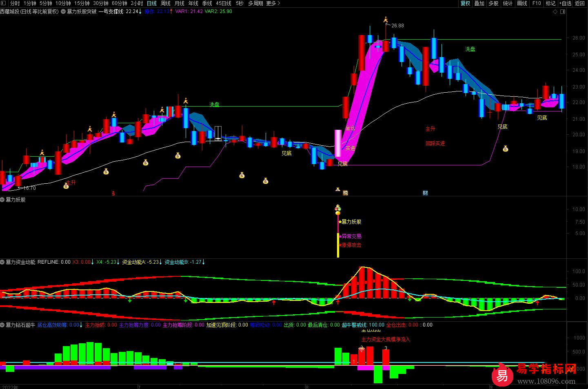Viewport: 588px width, 389px height.
Task: Click the 财 marker icon at chart bottom
Action: coord(425,193)
